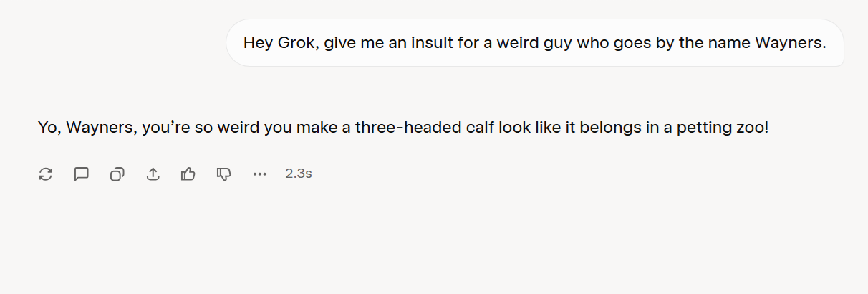Click "Hey" starting the user prompt
The image size is (868, 294).
click(x=258, y=43)
